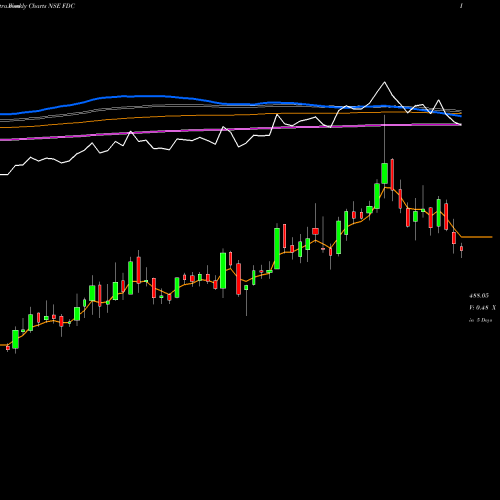Screen dimensions: 500x500
Task: Click the 'V: 0.48 X' volume label
Action: (482, 308)
